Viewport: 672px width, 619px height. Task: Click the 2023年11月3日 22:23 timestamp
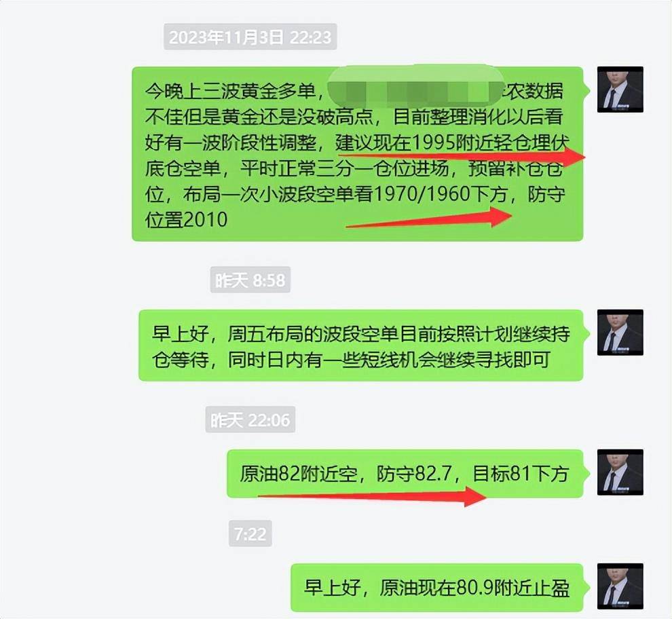(250, 37)
